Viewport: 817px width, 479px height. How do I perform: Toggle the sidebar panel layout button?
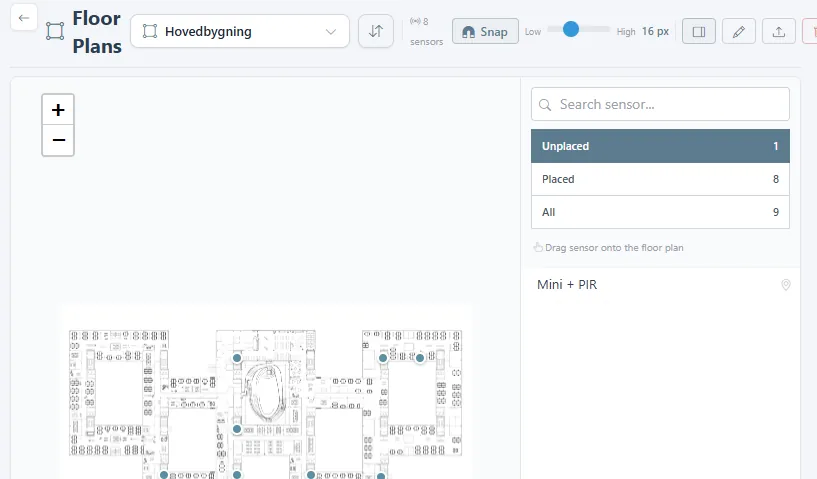point(699,32)
